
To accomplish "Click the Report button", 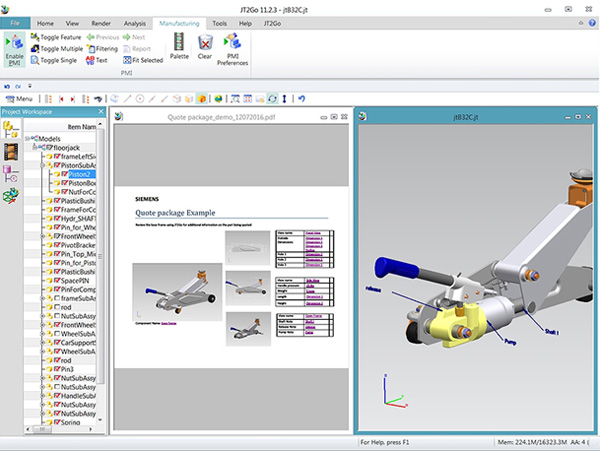I will click(x=137, y=49).
